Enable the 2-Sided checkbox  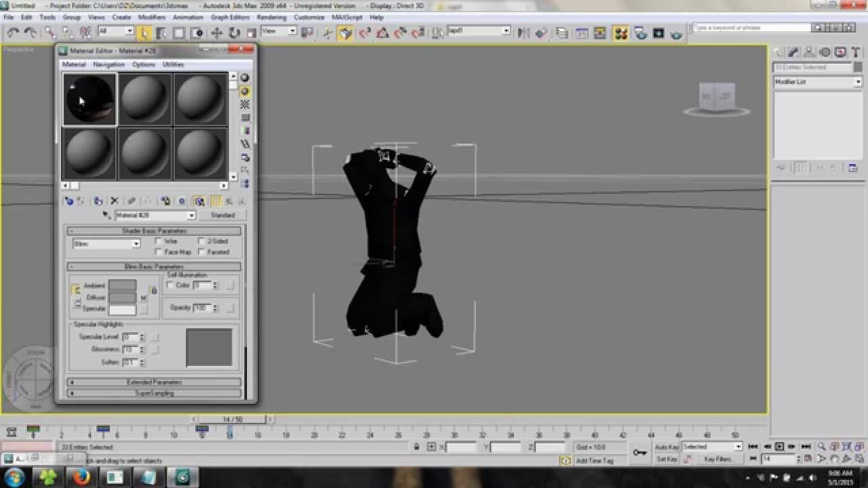pos(201,241)
